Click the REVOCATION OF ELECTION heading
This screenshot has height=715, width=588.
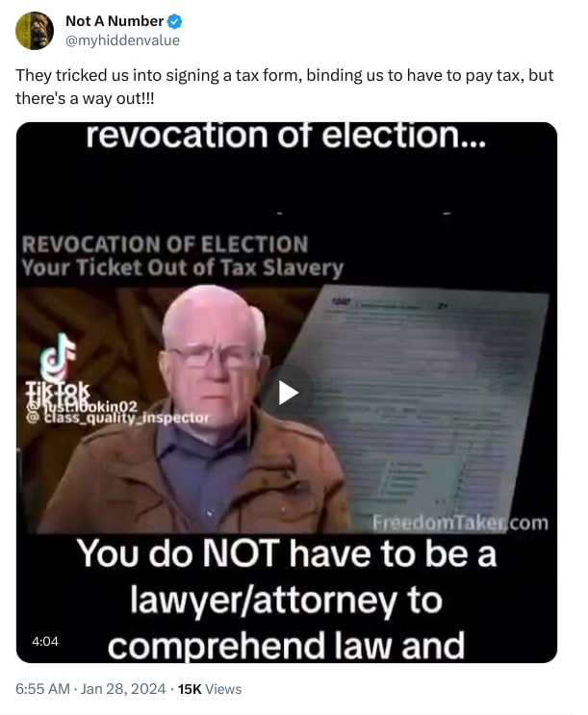pos(166,244)
